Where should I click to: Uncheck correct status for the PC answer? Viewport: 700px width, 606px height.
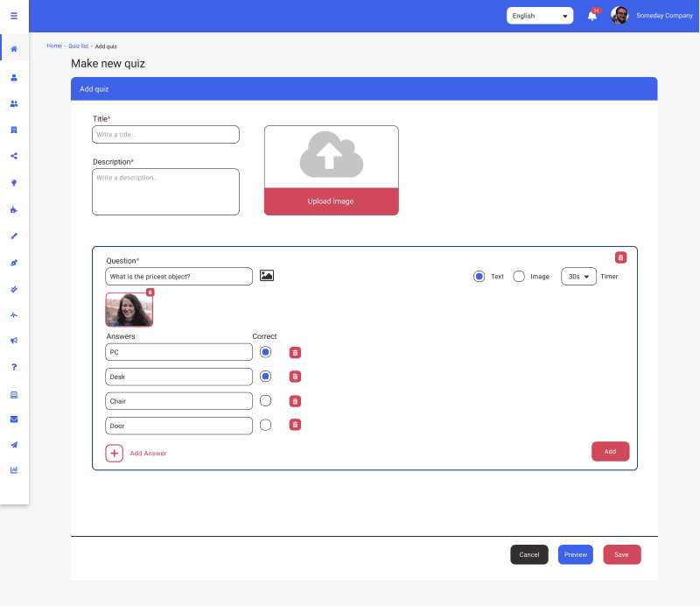tap(265, 351)
